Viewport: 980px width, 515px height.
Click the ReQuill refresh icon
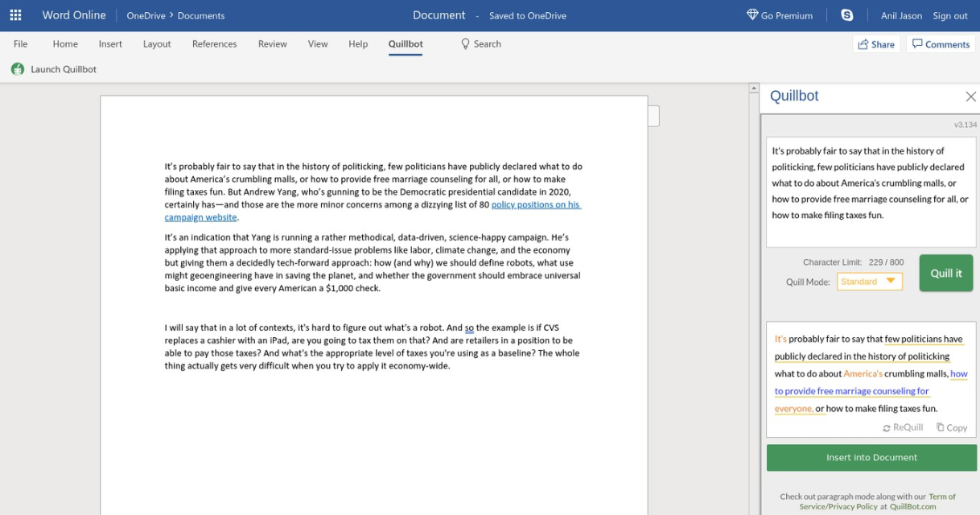[887, 428]
